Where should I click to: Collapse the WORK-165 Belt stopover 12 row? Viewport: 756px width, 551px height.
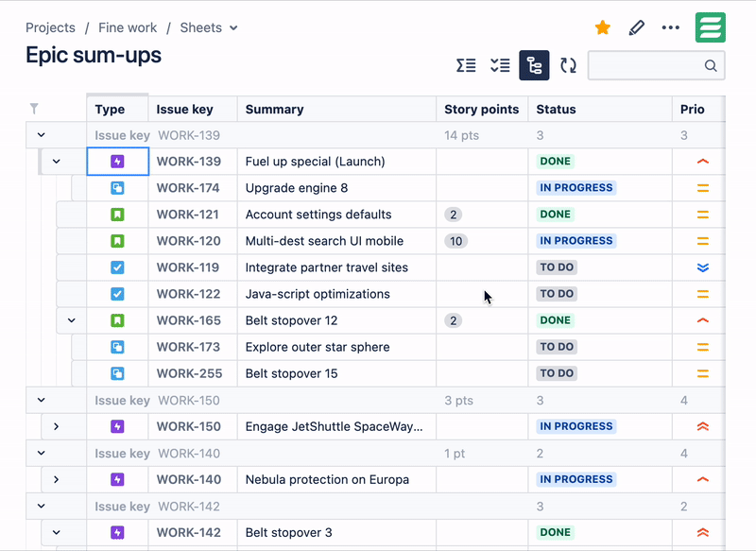[x=72, y=320]
